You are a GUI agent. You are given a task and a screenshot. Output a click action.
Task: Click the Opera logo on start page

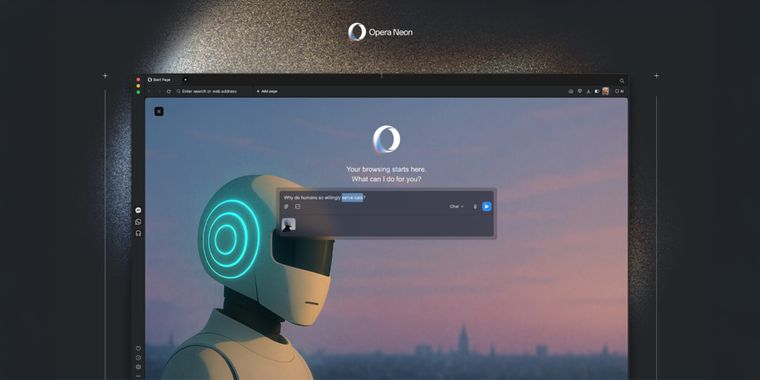(386, 140)
